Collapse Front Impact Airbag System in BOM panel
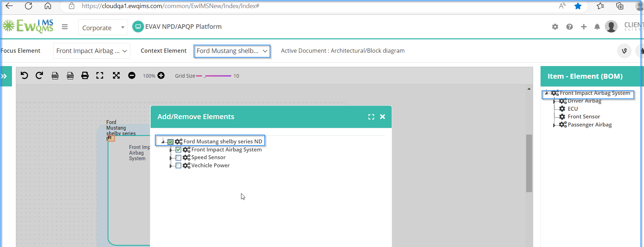The width and height of the screenshot is (644, 247). (x=546, y=93)
